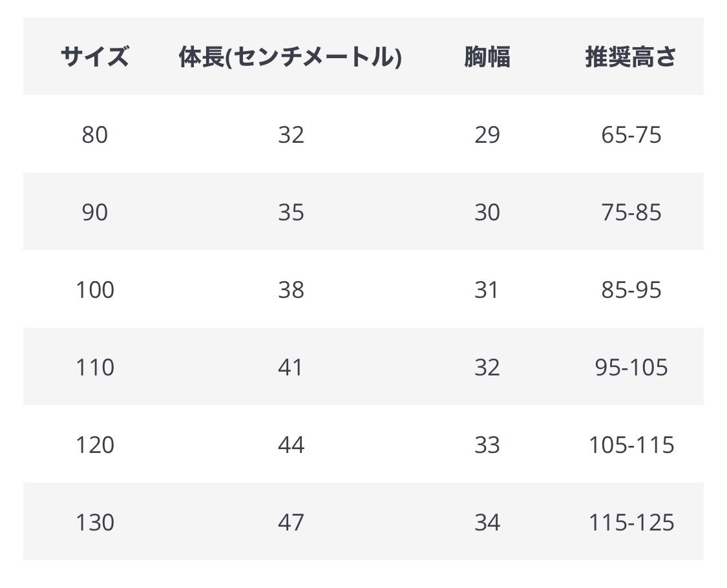Image resolution: width=727 pixels, height=588 pixels.
Task: Click the 体長 value 44 cell
Action: click(x=291, y=445)
